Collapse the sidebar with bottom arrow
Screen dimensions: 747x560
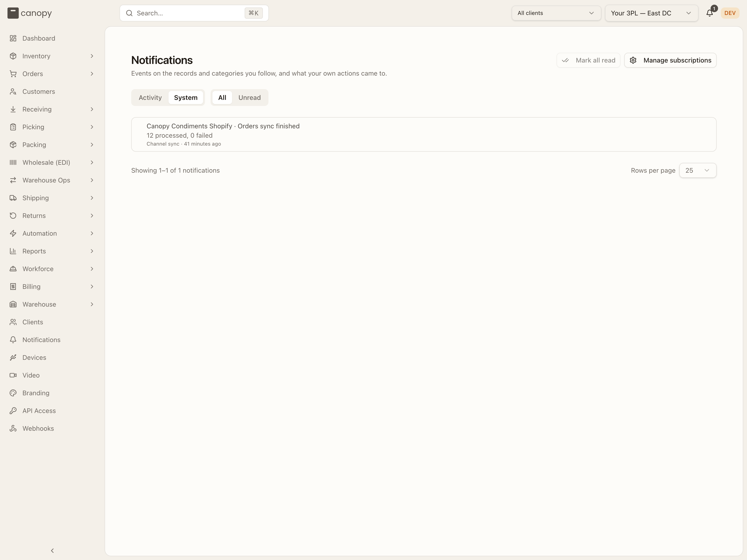(52, 550)
